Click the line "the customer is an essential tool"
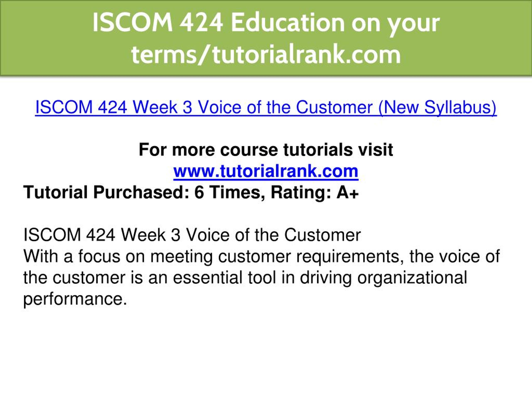Image resolution: width=532 pixels, height=399 pixels. 245,278
